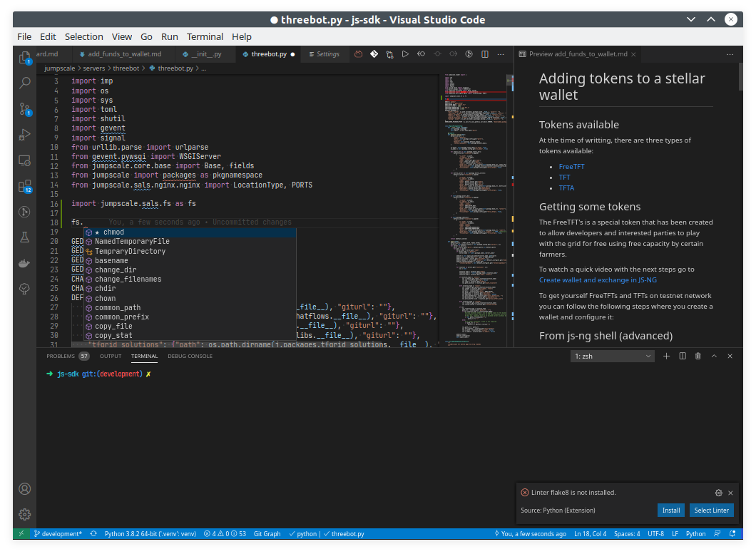Open the 'Create wallet and exchange in JS-NG' link
This screenshot has height=554, width=756.
coord(598,280)
